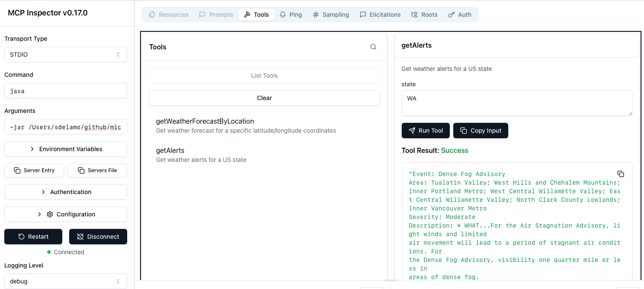Image resolution: width=644 pixels, height=289 pixels.
Task: Open the Auth tab
Action: [x=460, y=15]
